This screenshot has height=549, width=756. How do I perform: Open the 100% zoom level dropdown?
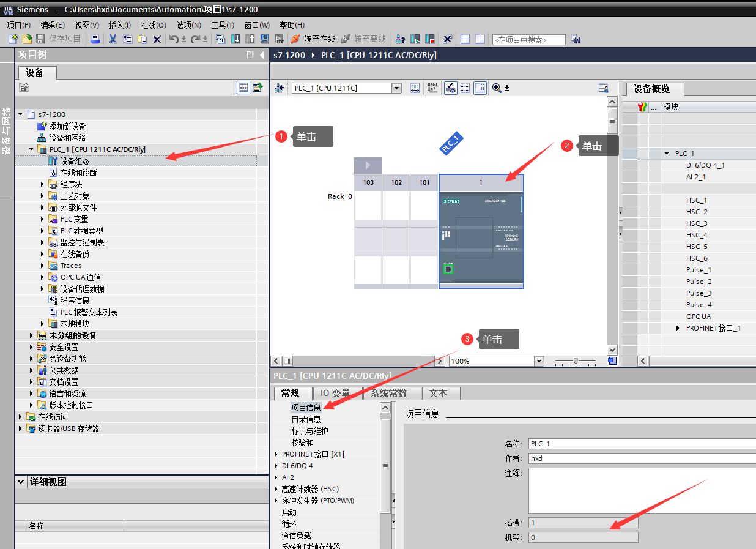coord(539,361)
